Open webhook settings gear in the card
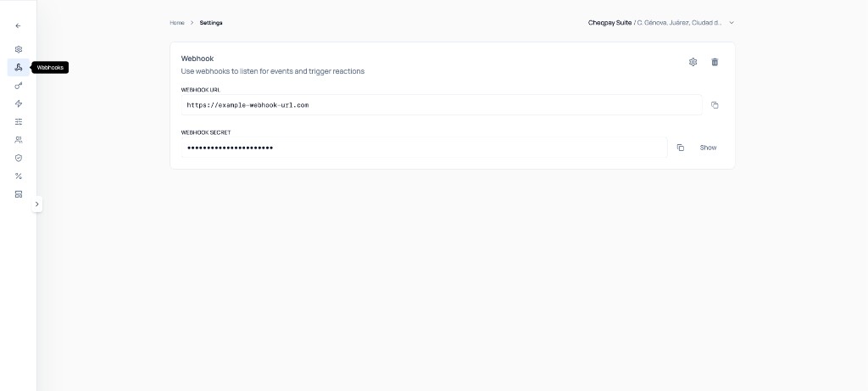 [x=693, y=62]
